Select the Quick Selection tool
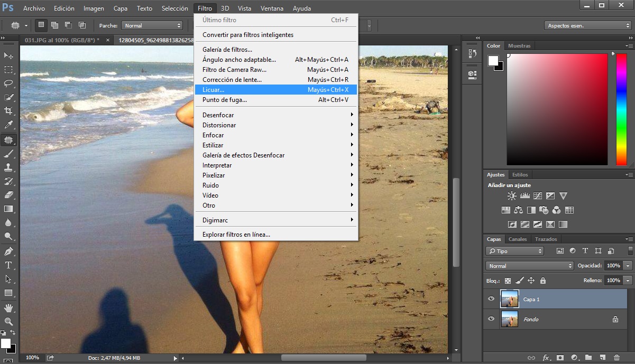The height and width of the screenshot is (364, 635). tap(8, 97)
